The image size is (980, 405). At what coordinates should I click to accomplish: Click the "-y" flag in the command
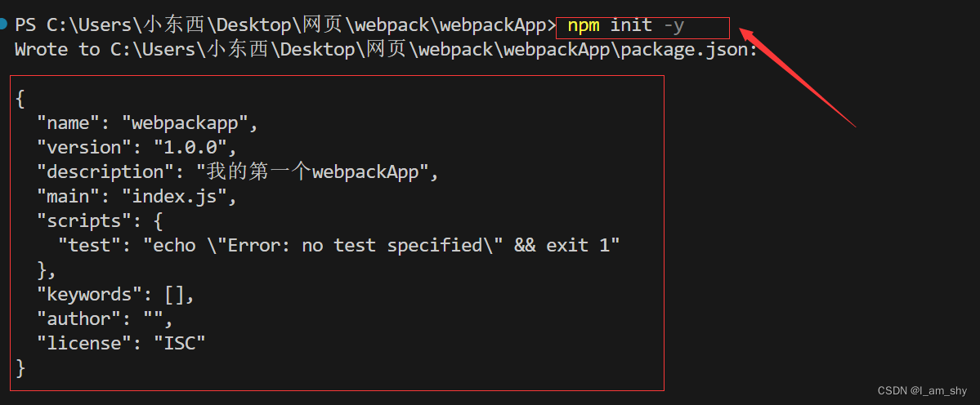coord(673,26)
